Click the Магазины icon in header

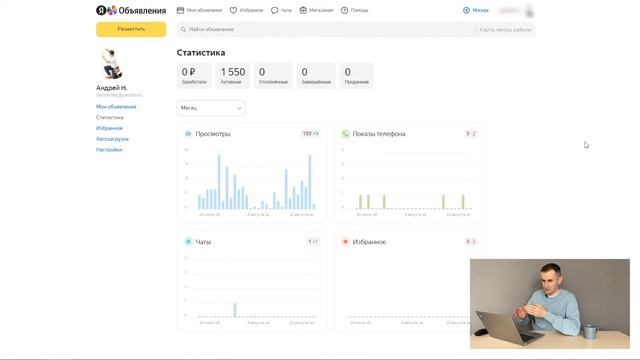[x=303, y=10]
